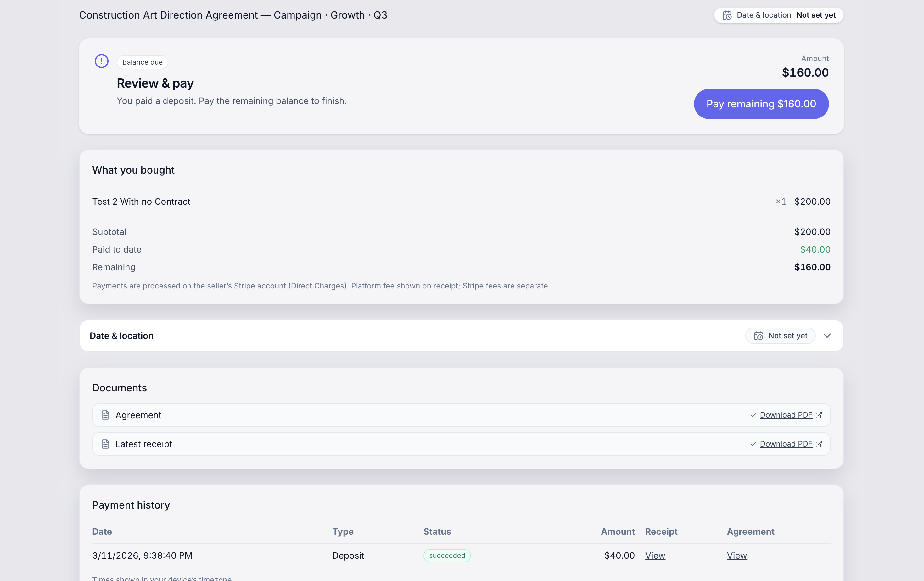Click the calendar icon in top Date & location pill
Viewport: 924px width, 581px height.
coord(727,15)
